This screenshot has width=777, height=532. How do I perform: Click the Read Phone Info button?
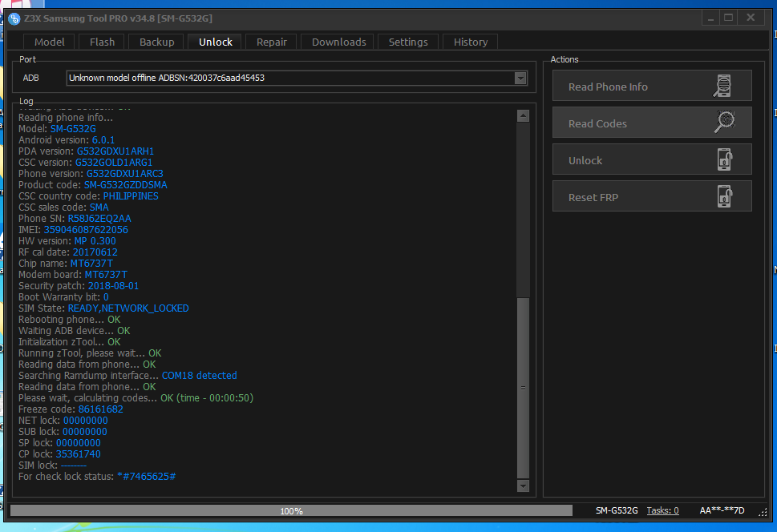point(652,86)
